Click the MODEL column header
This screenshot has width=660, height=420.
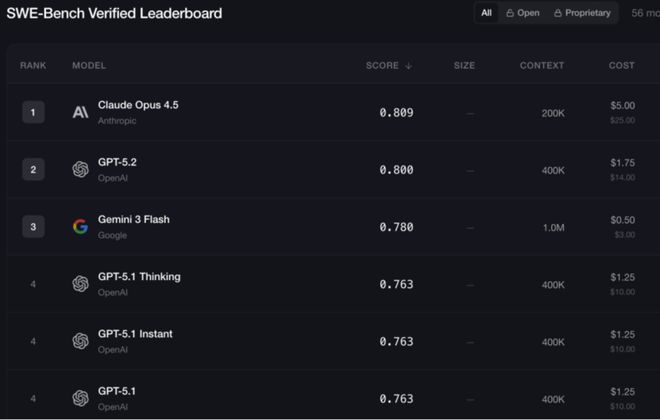[x=89, y=66]
